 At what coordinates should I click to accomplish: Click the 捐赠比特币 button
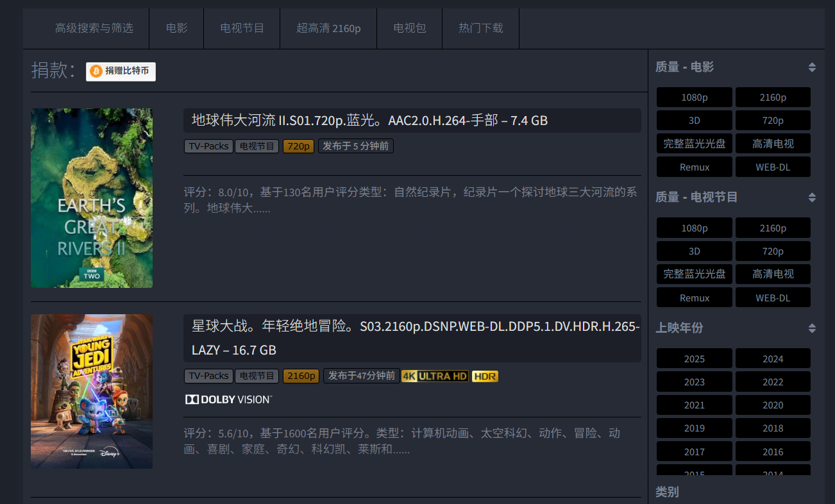(x=121, y=72)
